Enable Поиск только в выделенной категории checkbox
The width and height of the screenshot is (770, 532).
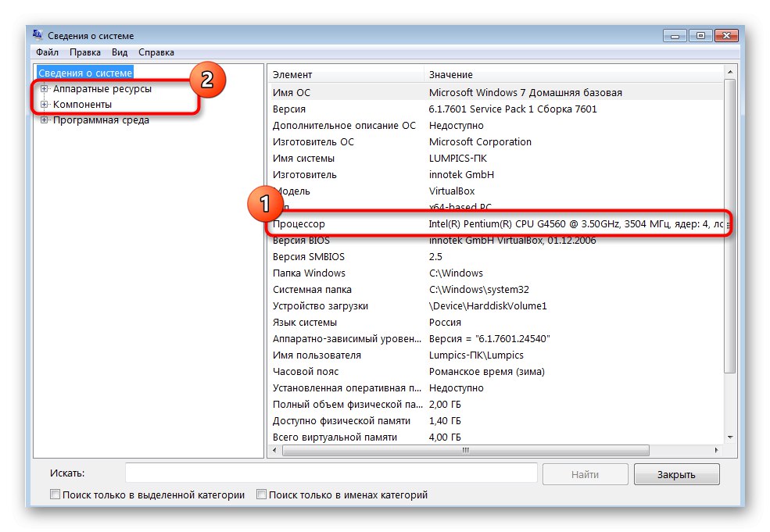55,495
